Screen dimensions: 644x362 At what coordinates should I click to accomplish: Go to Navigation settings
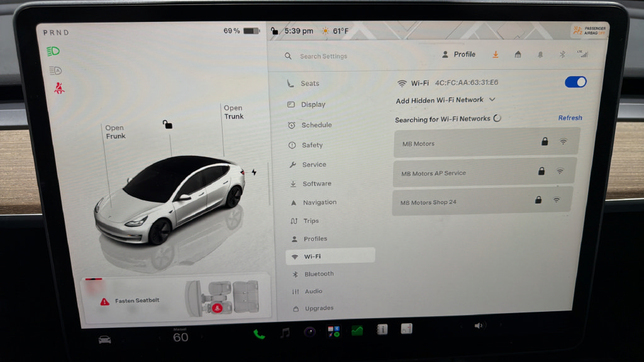coord(313,202)
